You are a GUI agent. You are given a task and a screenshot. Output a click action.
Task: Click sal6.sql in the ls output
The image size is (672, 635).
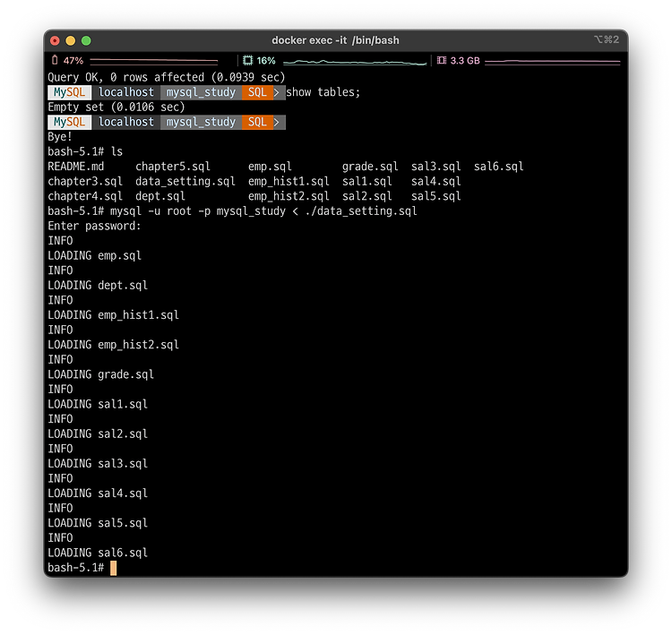point(498,167)
